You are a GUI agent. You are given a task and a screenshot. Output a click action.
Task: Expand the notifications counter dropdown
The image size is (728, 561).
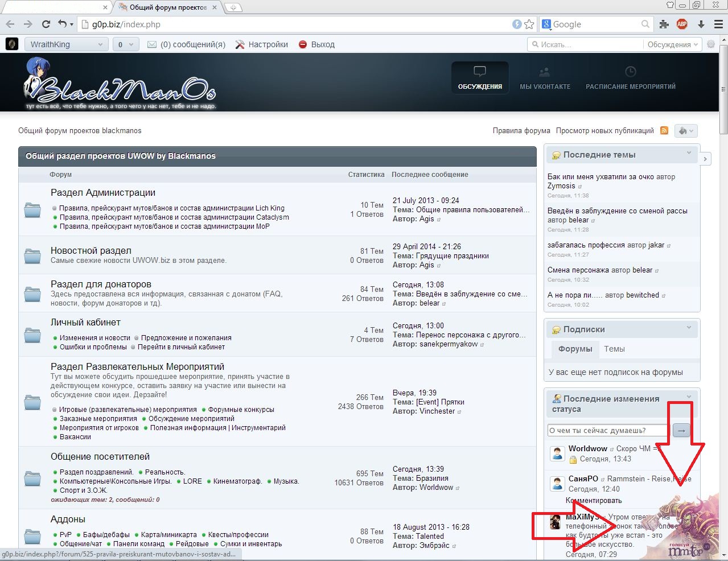point(126,44)
